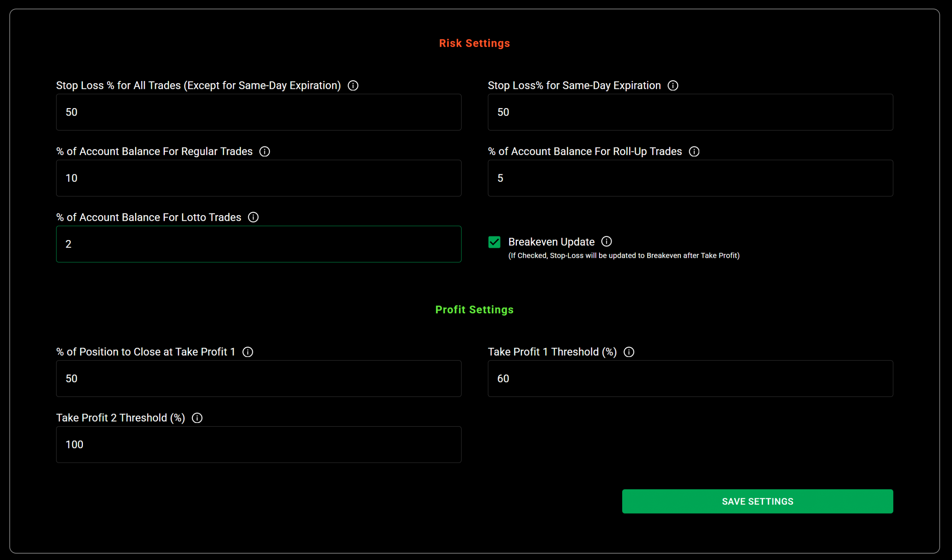The image size is (952, 560).
Task: Open Take Profit 2 Threshold info icon
Action: point(197,418)
